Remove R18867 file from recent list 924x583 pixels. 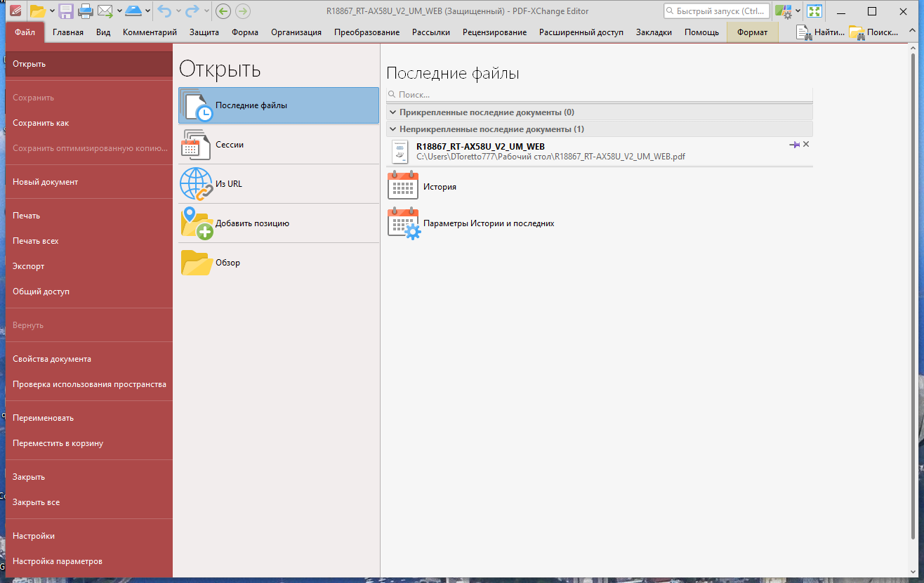tap(806, 144)
